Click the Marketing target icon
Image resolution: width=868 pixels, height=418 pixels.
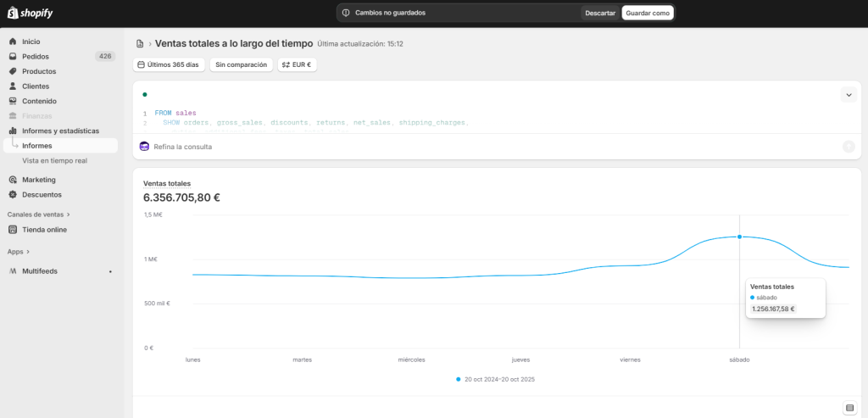click(x=13, y=180)
